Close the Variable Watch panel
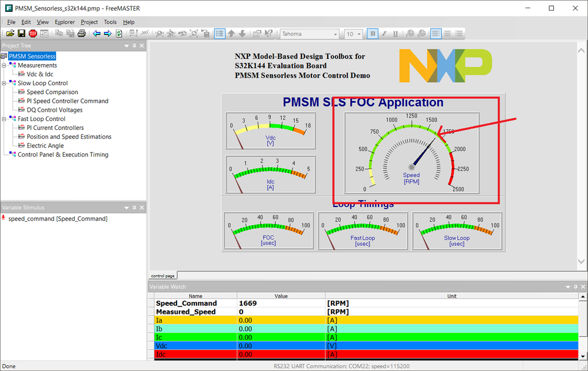The image size is (588, 371). point(583,287)
